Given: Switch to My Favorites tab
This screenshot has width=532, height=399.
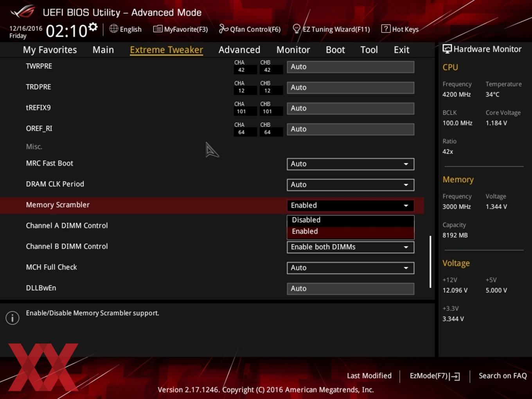Looking at the screenshot, I should pos(50,50).
